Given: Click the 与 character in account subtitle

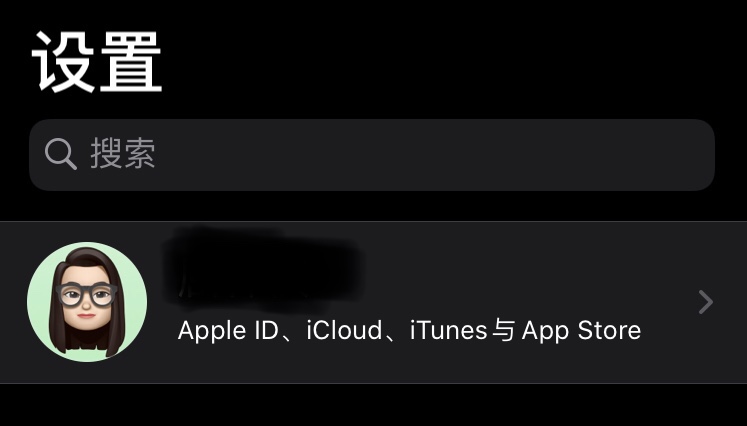Looking at the screenshot, I should [504, 330].
